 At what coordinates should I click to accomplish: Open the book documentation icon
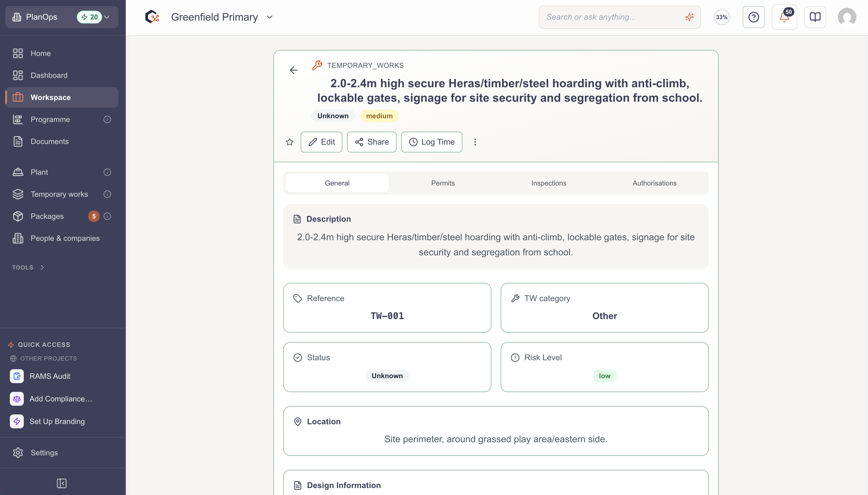[x=815, y=17]
